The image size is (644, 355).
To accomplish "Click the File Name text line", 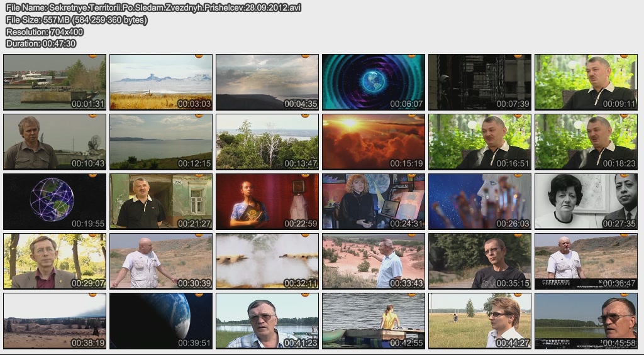I will pos(153,8).
